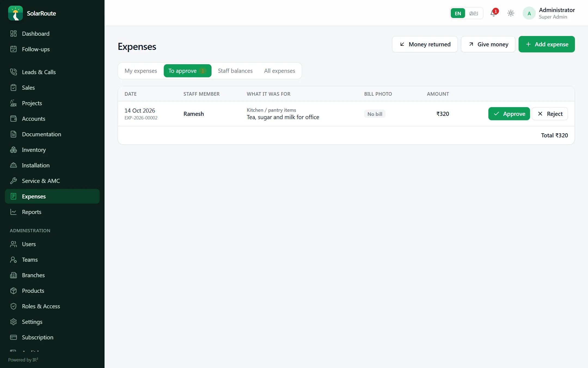Open Leads & Calls section

[x=52, y=72]
